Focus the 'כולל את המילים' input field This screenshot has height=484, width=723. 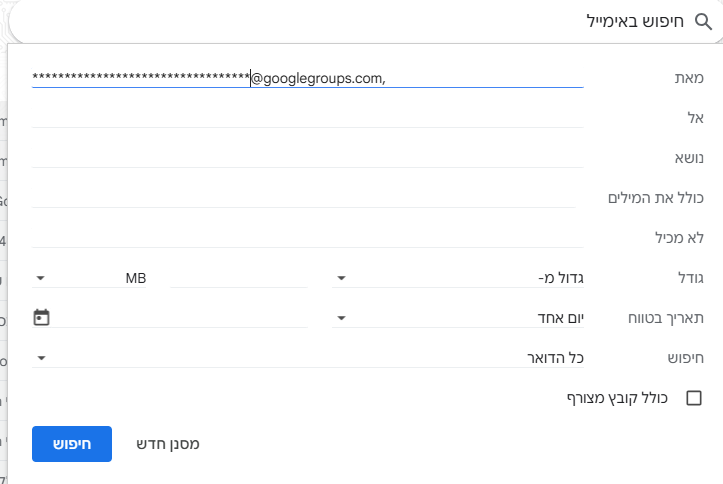[304, 197]
